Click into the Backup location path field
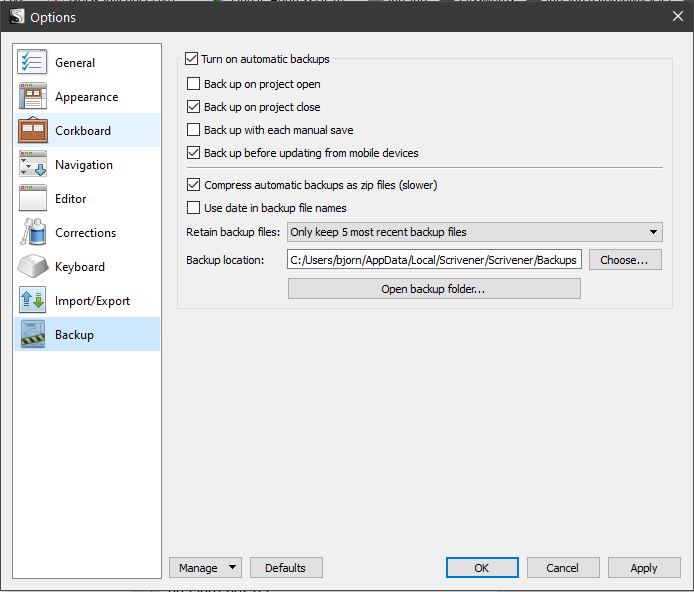Viewport: 694px width, 592px height. pyautogui.click(x=434, y=260)
